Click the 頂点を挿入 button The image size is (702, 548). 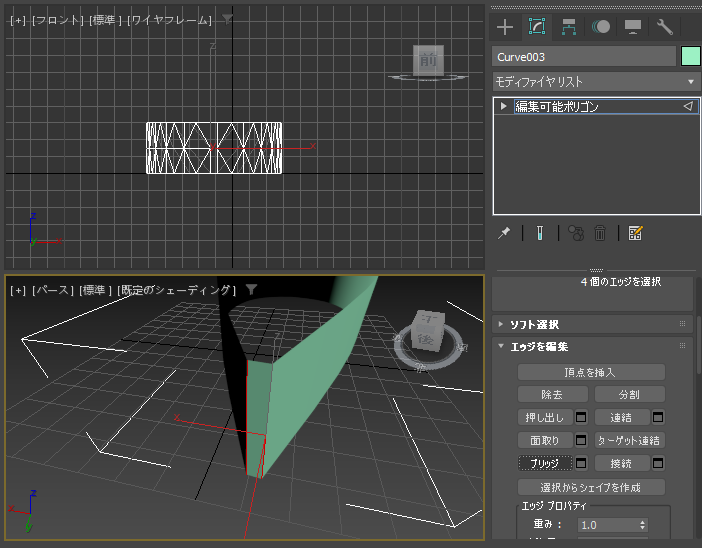591,372
